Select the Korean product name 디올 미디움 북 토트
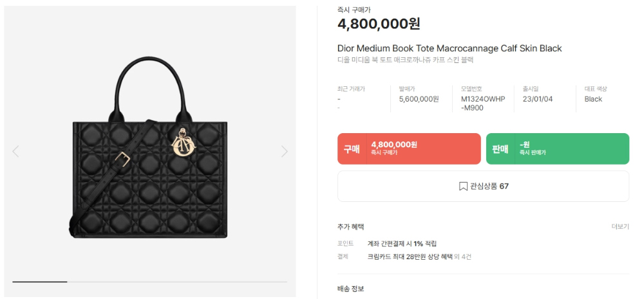The height and width of the screenshot is (299, 644). coord(405,60)
